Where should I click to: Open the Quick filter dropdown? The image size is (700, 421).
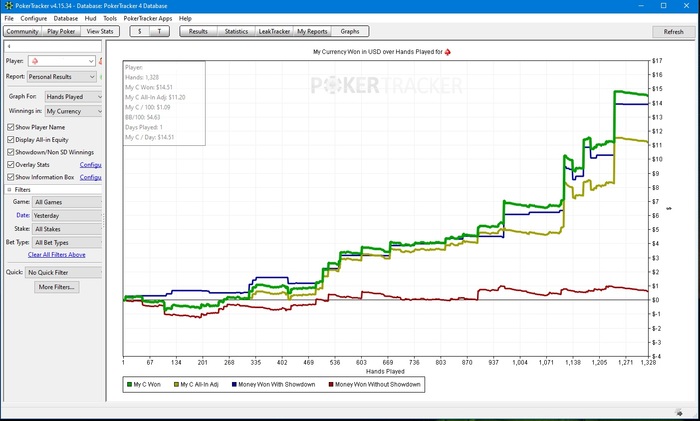pyautogui.click(x=63, y=272)
